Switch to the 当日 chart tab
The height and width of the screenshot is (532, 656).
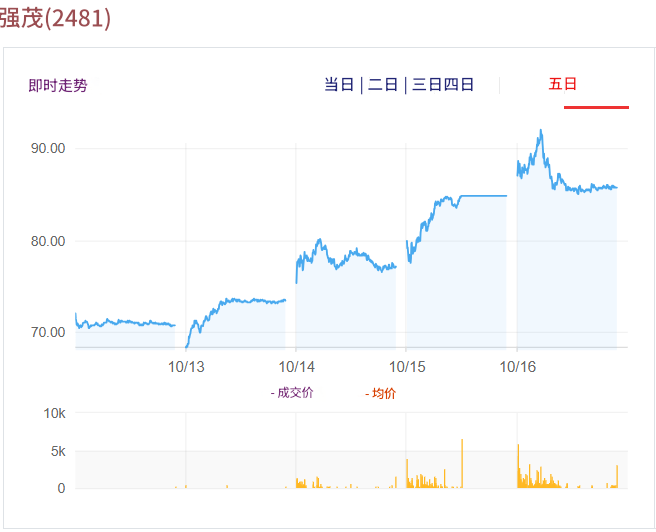[x=339, y=85]
